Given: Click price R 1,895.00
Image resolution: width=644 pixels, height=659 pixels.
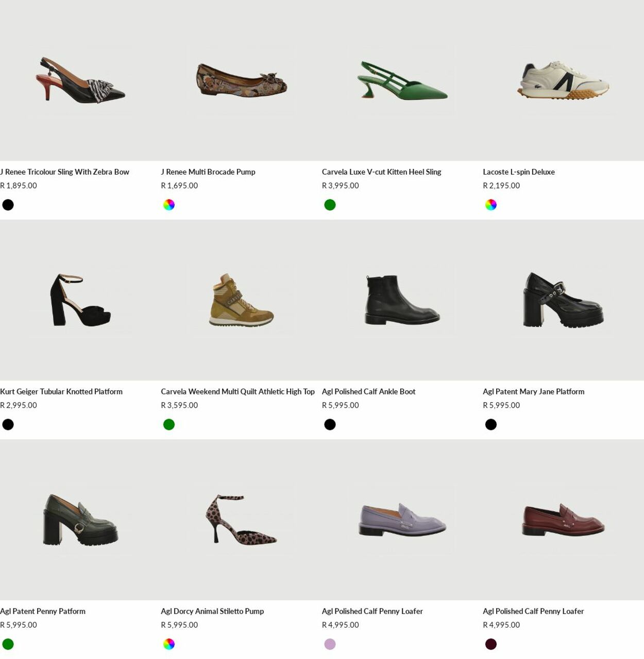Looking at the screenshot, I should (19, 186).
